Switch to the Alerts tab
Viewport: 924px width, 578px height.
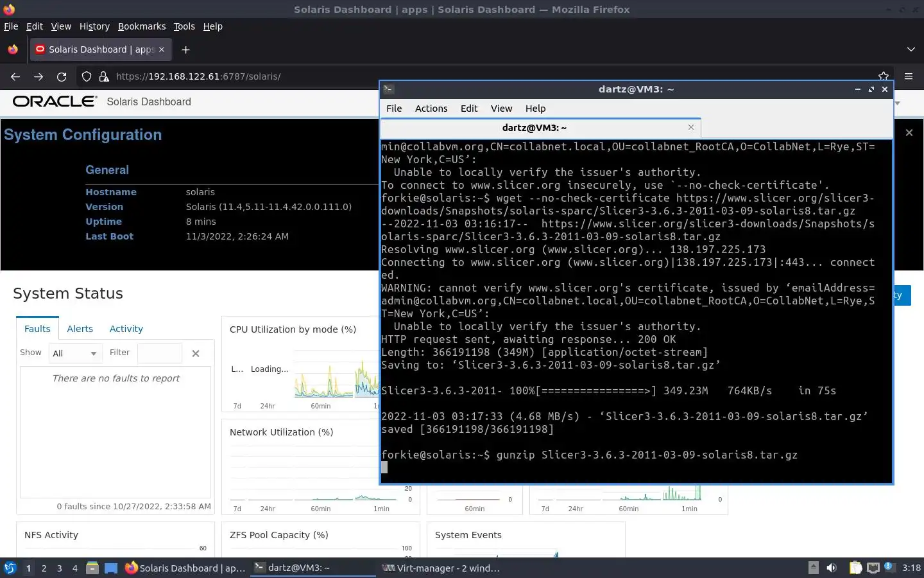80,329
